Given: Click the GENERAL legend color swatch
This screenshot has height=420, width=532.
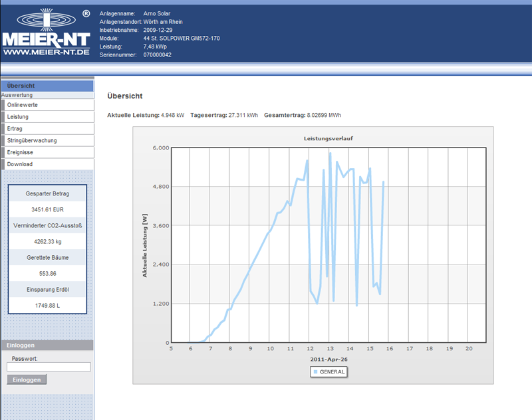Looking at the screenshot, I should pyautogui.click(x=315, y=372).
